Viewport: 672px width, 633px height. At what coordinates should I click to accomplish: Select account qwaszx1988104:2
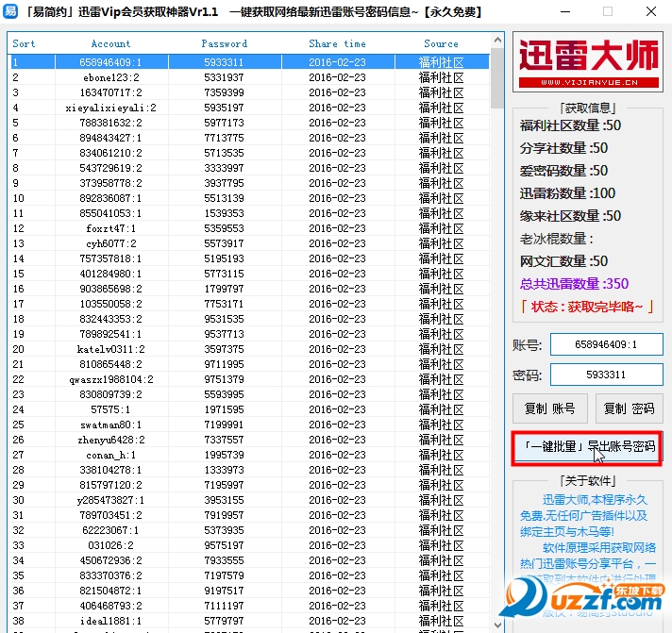pos(110,379)
